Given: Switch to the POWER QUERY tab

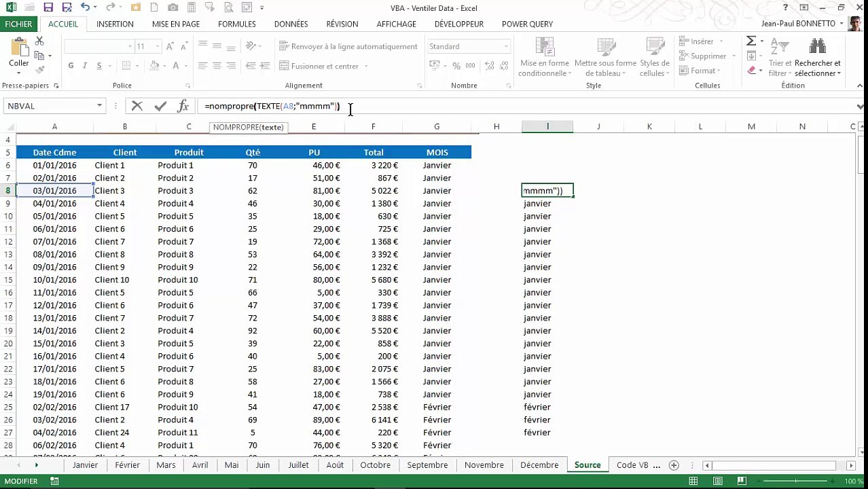Looking at the screenshot, I should [x=527, y=24].
